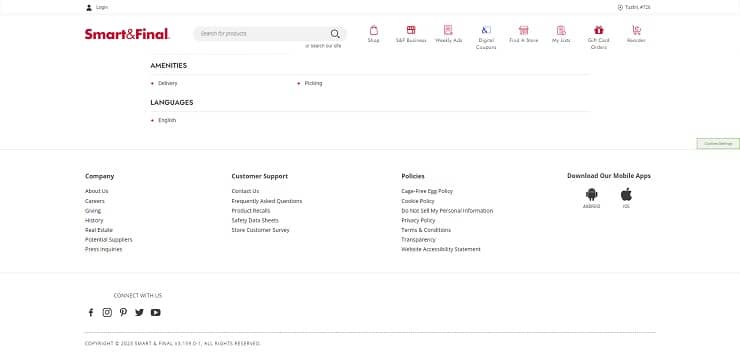The image size is (740, 361).
Task: Open the Twitter page
Action: (x=139, y=312)
